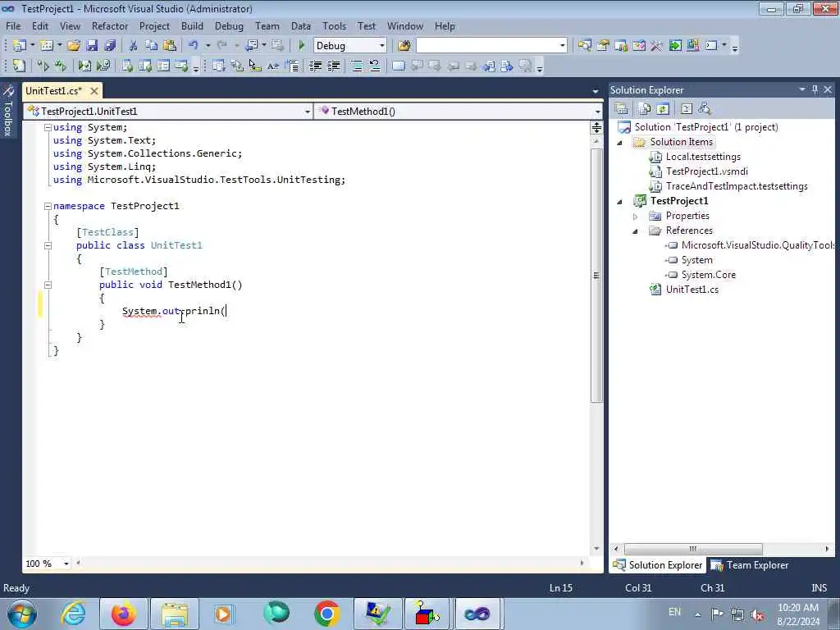Click the Decrease Indent icon

(316, 66)
